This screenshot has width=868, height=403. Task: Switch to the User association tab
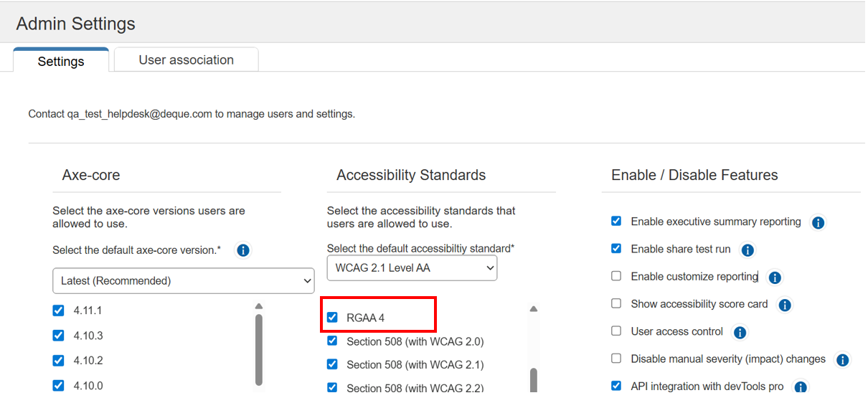click(186, 60)
